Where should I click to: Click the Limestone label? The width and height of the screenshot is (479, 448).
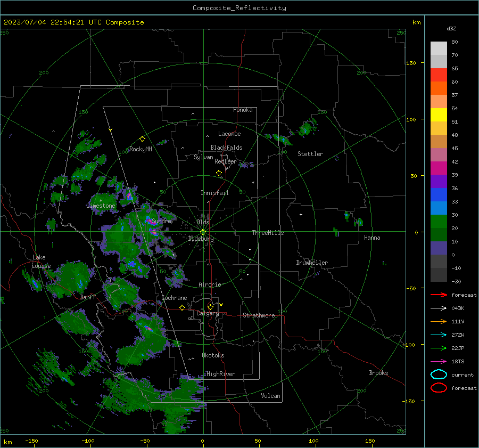(101, 206)
